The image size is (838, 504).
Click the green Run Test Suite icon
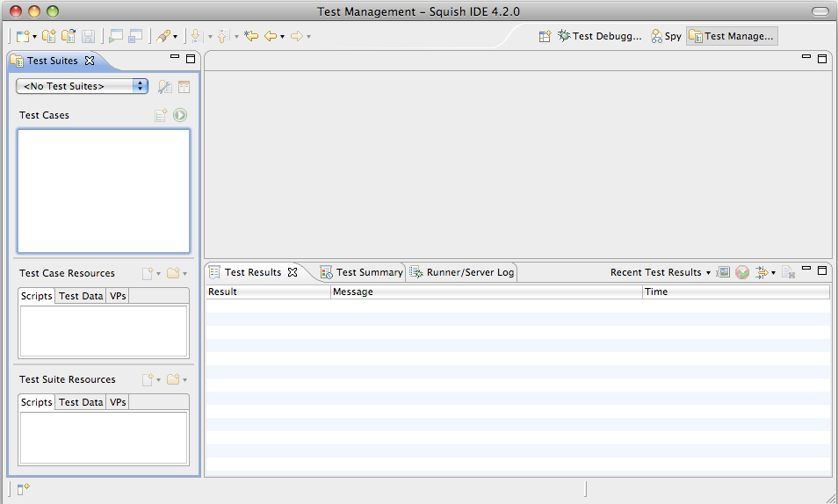[x=180, y=115]
